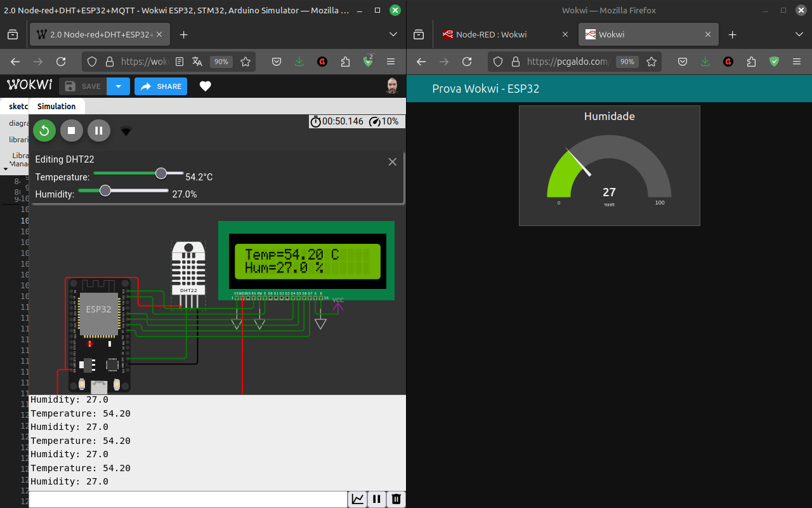Save to Pocket in right Firefox

pyautogui.click(x=683, y=62)
